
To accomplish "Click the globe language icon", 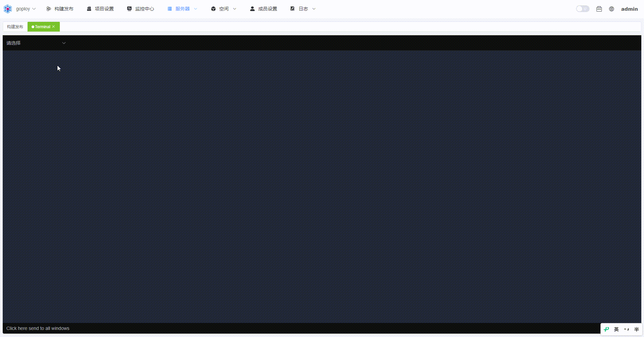I will click(611, 9).
